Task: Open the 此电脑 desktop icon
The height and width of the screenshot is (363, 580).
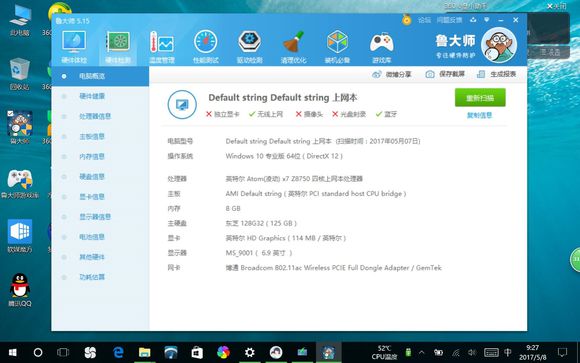Action: [20, 21]
